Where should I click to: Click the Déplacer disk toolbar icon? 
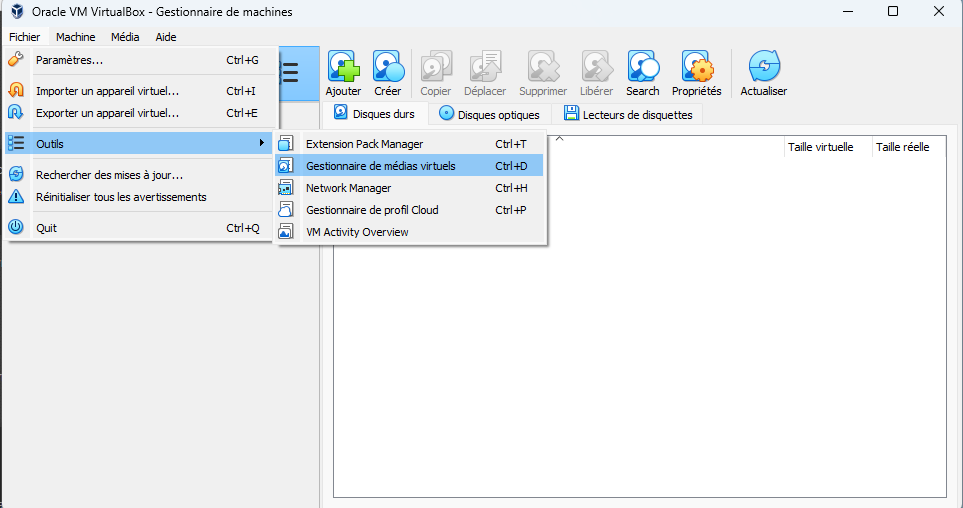pos(485,66)
